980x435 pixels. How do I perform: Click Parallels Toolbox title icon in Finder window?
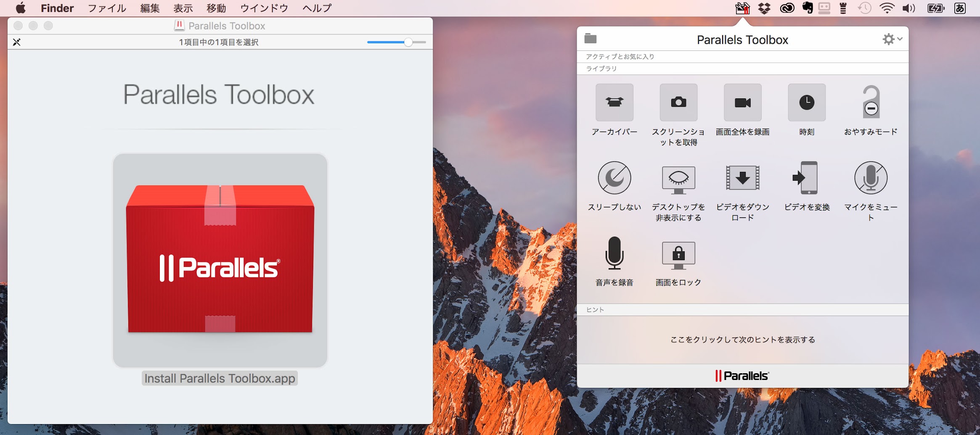tap(179, 26)
